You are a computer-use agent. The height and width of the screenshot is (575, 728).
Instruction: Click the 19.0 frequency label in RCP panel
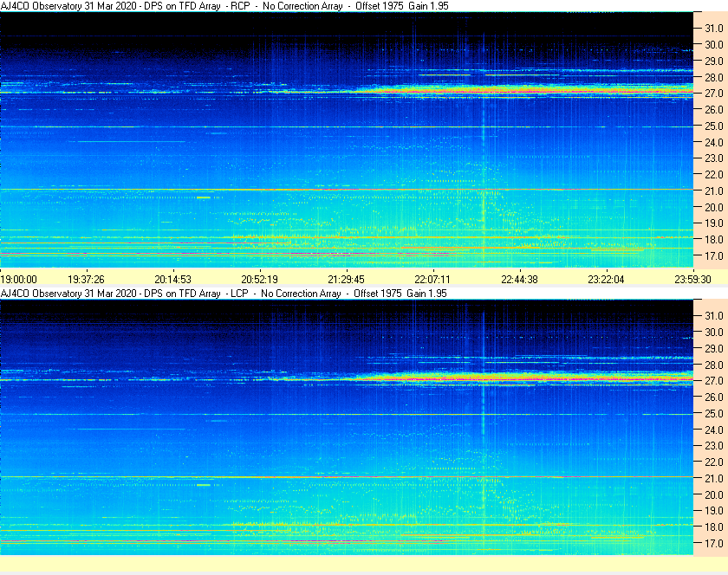tap(714, 223)
